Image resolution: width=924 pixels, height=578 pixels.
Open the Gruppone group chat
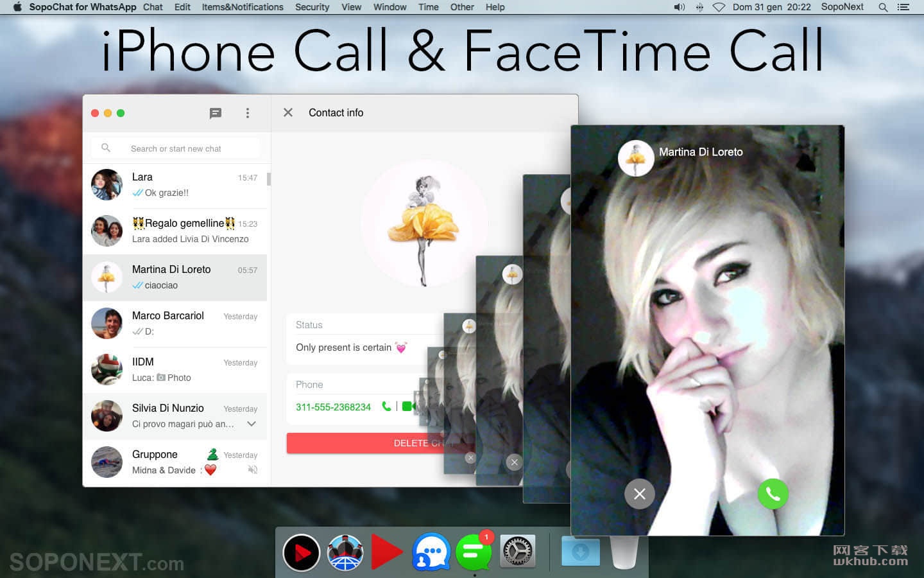(x=175, y=462)
